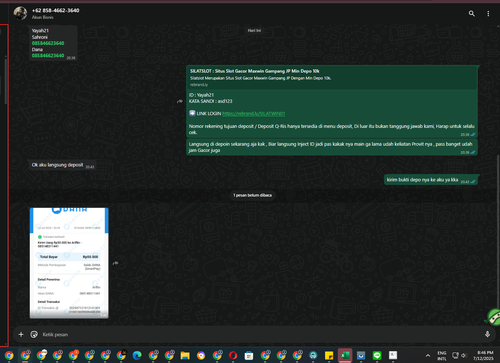Screen dimensions: 500x363
Task: Open the ENG INTL language switcher
Action: (442, 355)
